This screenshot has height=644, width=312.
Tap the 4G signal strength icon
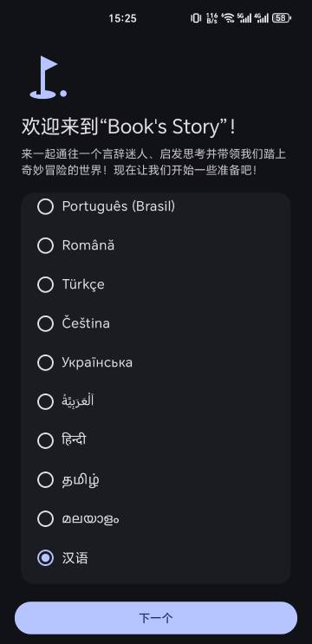(x=262, y=17)
